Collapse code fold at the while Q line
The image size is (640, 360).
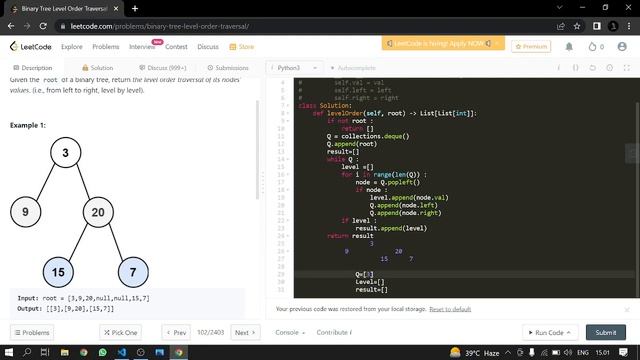pyautogui.click(x=288, y=159)
